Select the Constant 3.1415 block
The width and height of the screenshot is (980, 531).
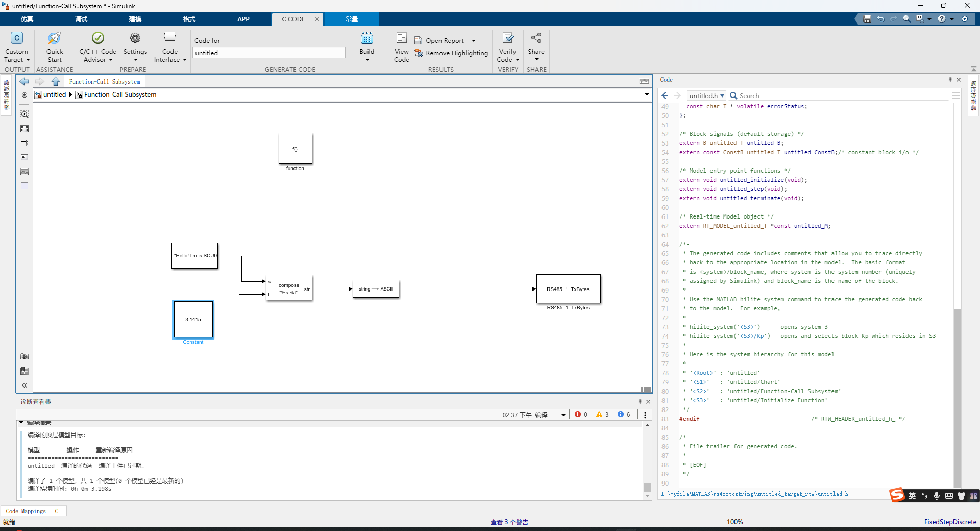tap(193, 320)
